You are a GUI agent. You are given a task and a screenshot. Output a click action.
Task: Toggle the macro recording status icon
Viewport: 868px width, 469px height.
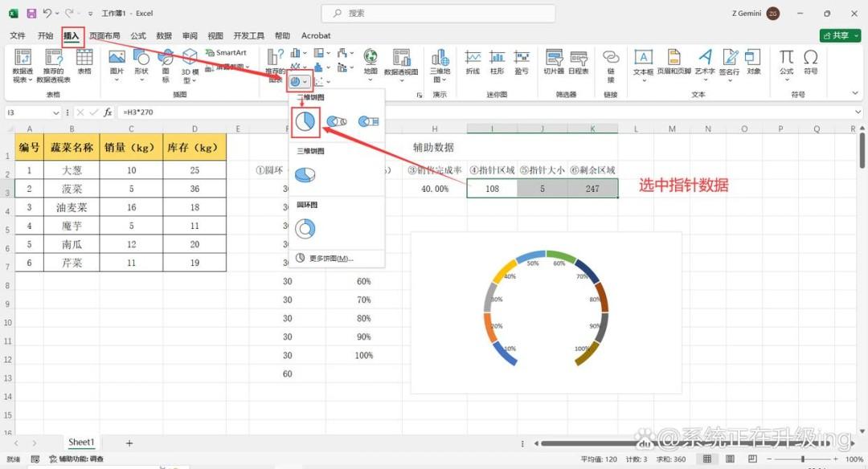(x=35, y=459)
